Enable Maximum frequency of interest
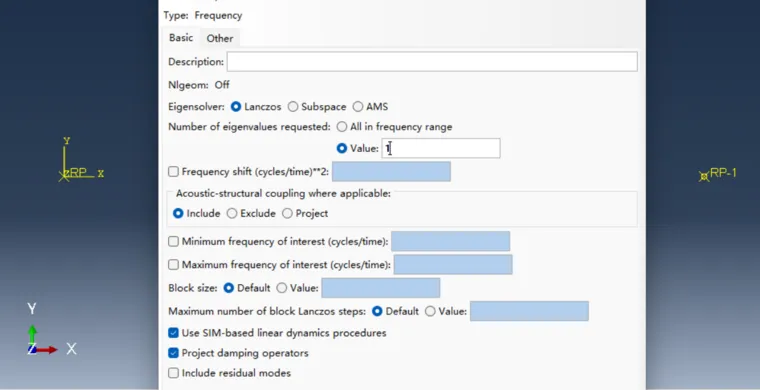Image resolution: width=760 pixels, height=390 pixels. tap(174, 265)
